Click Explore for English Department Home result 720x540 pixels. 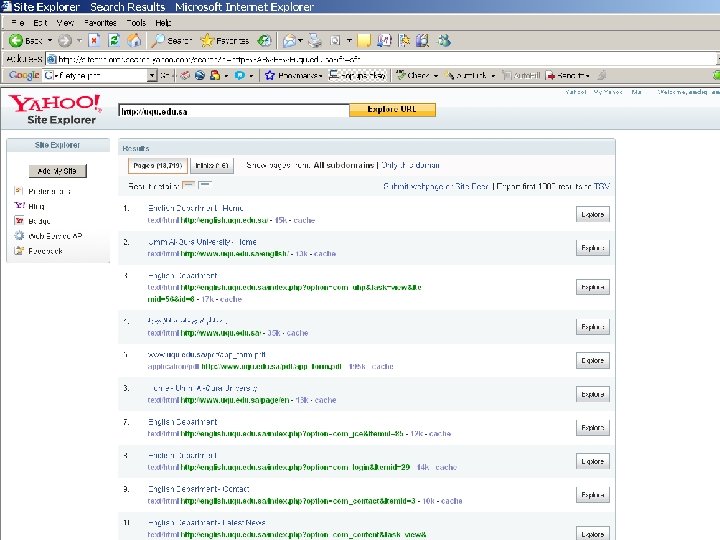coord(593,214)
